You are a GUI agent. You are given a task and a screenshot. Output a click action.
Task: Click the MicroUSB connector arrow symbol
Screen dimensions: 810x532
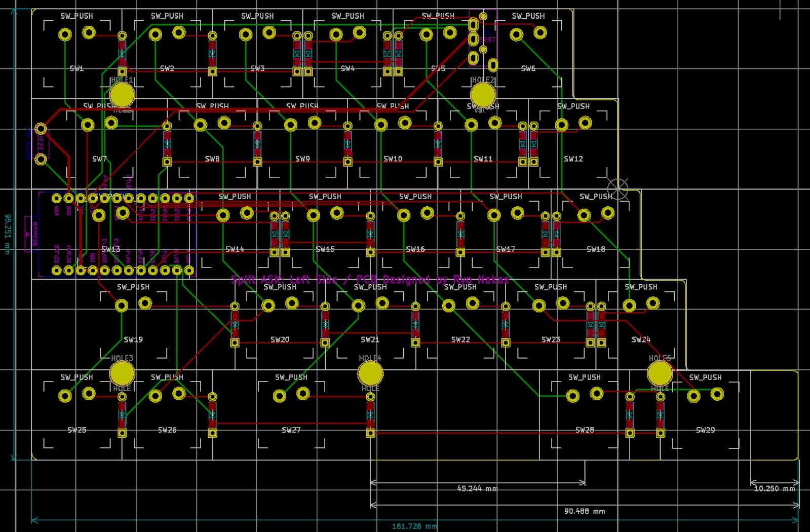pos(28,234)
